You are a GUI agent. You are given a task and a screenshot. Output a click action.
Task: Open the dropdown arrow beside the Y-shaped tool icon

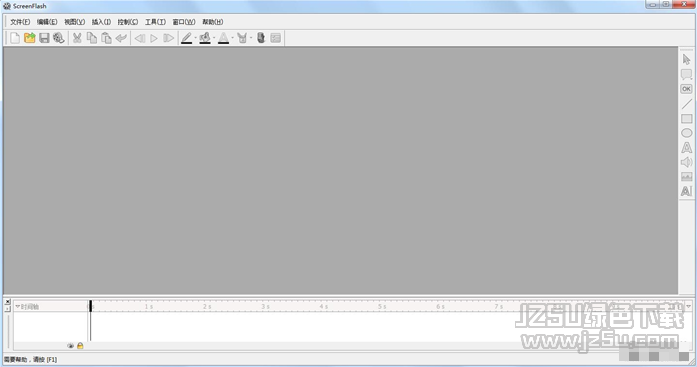[x=251, y=38]
